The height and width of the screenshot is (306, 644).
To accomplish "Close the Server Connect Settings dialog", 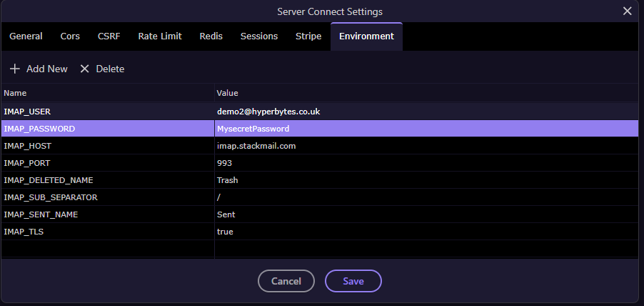I will [627, 11].
